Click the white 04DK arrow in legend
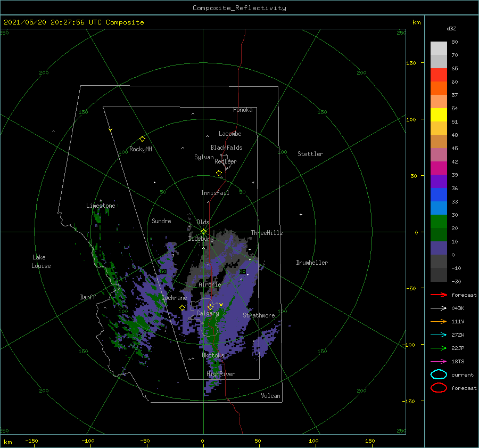The image size is (479, 448). click(439, 308)
